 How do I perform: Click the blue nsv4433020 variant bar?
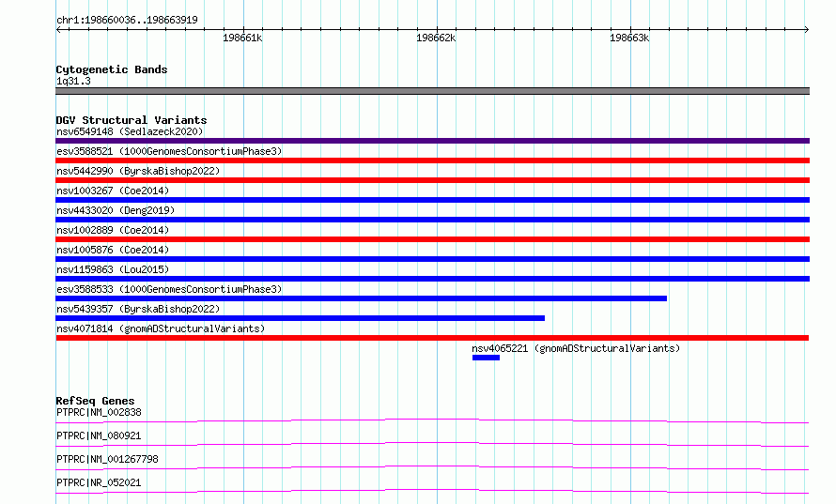click(x=432, y=220)
